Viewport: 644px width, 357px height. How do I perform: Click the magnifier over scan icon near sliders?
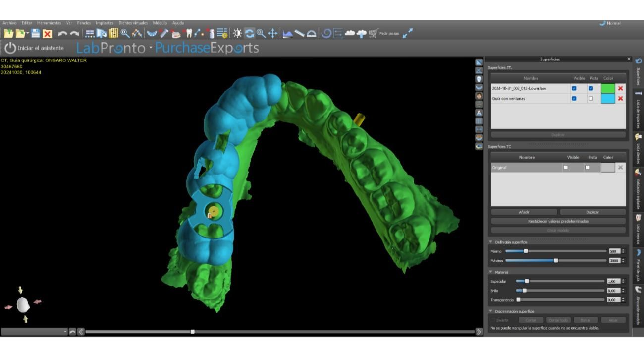tap(124, 33)
